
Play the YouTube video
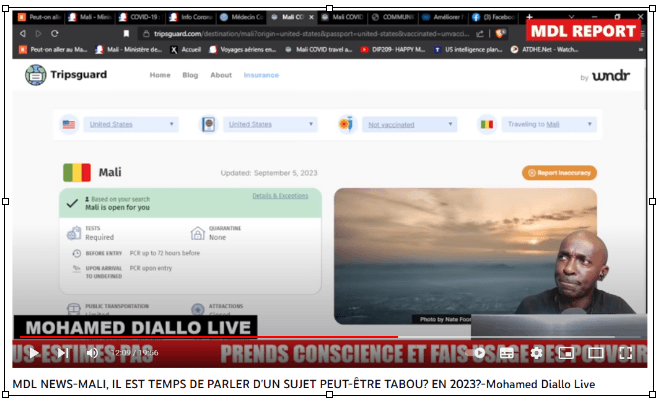pos(34,353)
